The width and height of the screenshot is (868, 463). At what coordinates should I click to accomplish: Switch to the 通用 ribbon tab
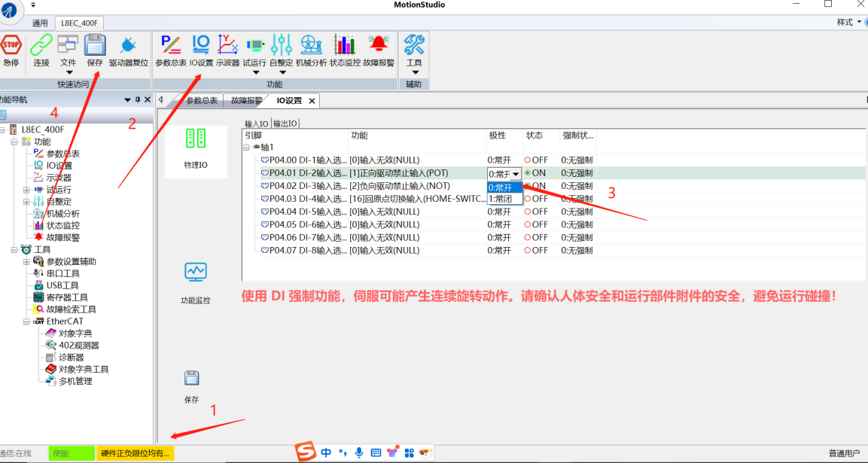tap(40, 23)
